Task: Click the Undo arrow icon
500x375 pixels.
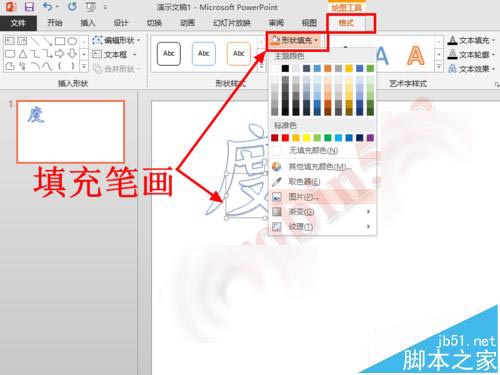Action: (48, 6)
